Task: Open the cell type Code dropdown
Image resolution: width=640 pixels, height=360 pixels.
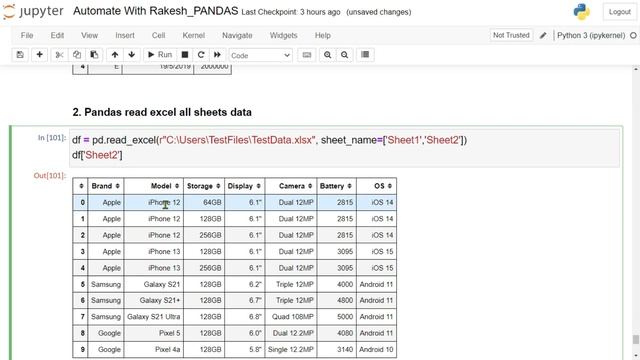Action: (260, 55)
